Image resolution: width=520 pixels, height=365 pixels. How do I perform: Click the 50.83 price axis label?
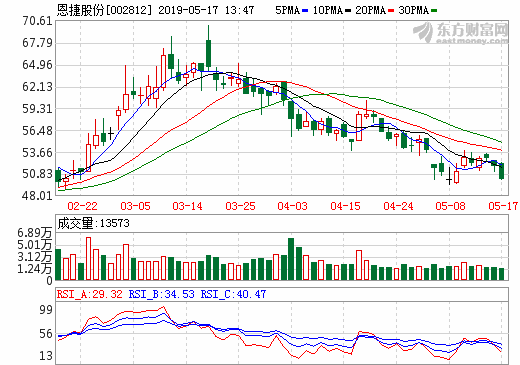(x=38, y=174)
